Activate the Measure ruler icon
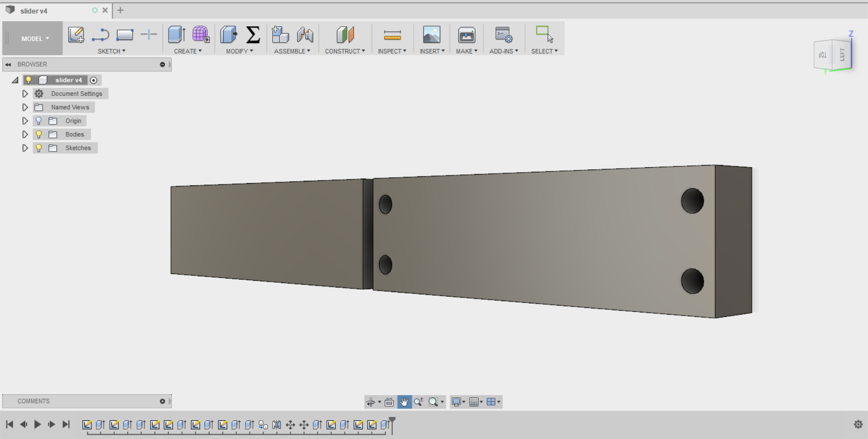The width and height of the screenshot is (868, 439). click(x=392, y=35)
